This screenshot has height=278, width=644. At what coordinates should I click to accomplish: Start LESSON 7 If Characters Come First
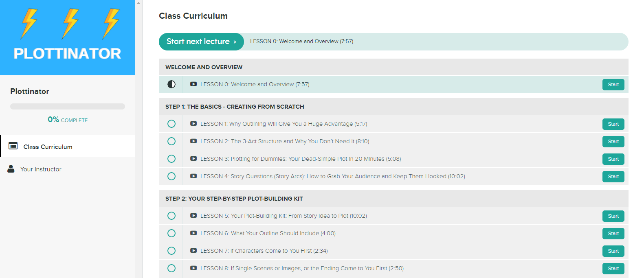click(613, 251)
